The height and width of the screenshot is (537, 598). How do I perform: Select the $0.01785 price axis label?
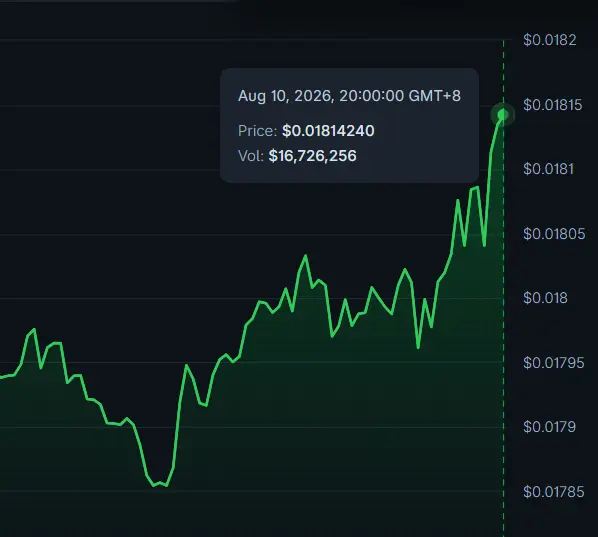click(553, 492)
